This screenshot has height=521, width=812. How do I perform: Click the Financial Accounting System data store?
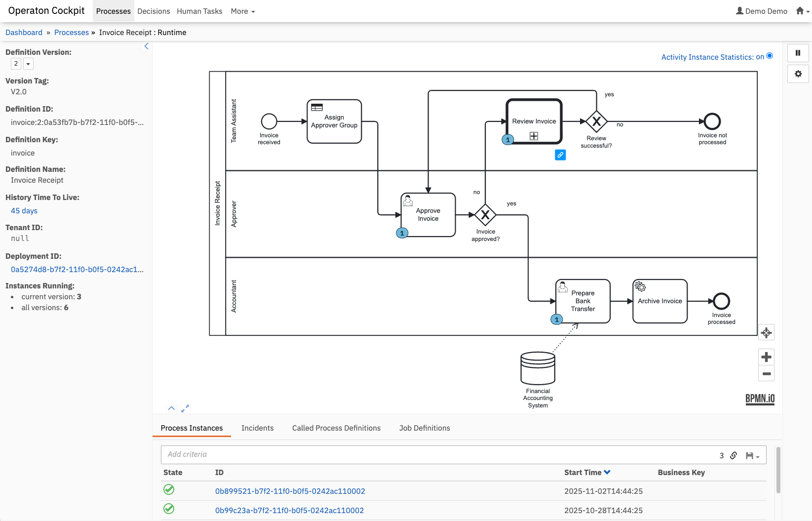click(538, 368)
